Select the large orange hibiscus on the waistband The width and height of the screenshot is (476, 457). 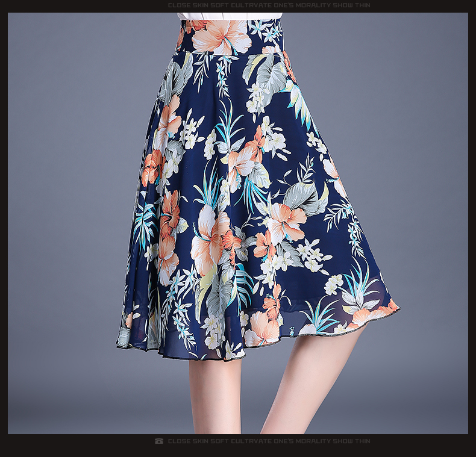pyautogui.click(x=221, y=36)
